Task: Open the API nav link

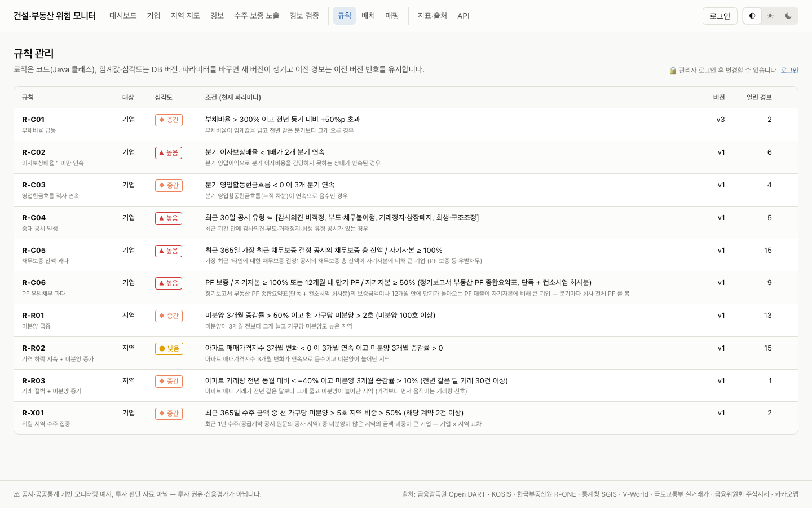Action: pos(464,16)
